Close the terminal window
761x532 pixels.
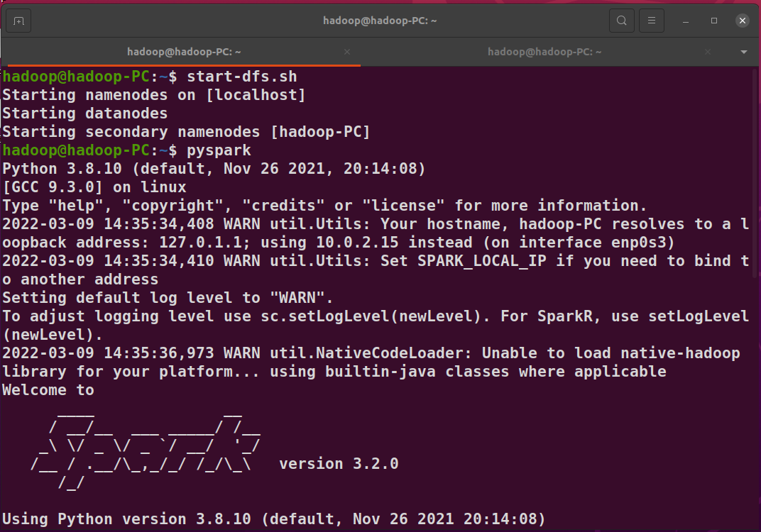point(742,21)
